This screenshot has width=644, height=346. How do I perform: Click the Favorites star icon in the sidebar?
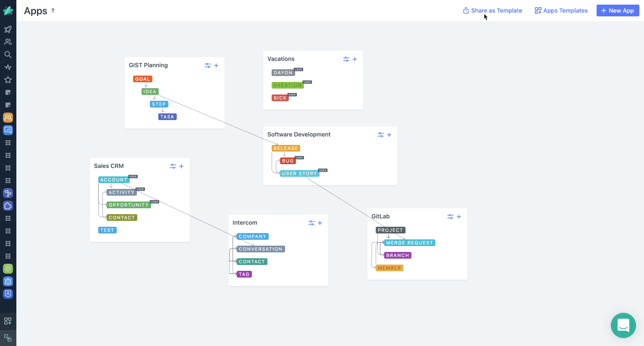[x=8, y=79]
